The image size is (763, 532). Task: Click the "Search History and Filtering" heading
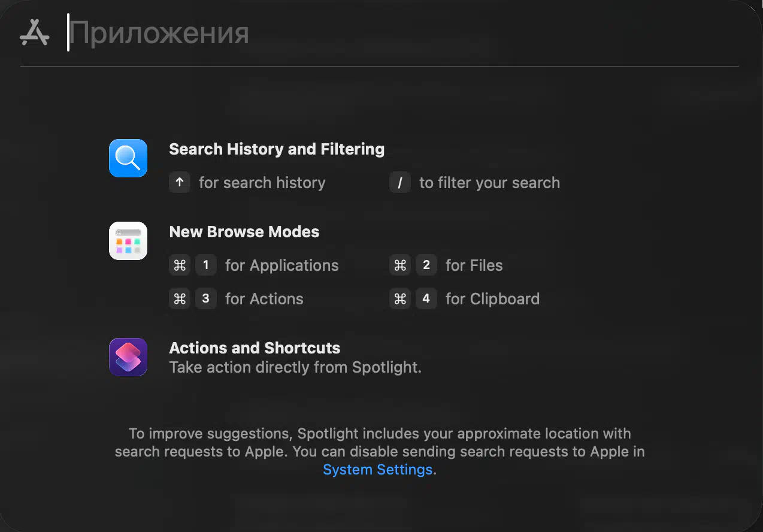click(x=277, y=149)
